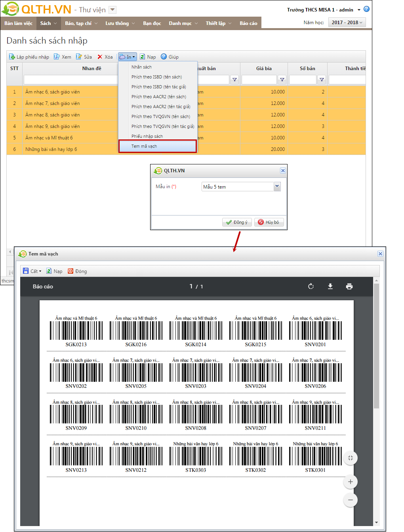The height and width of the screenshot is (532, 404).
Task: Click the Số bản filter input
Action: [x=303, y=80]
